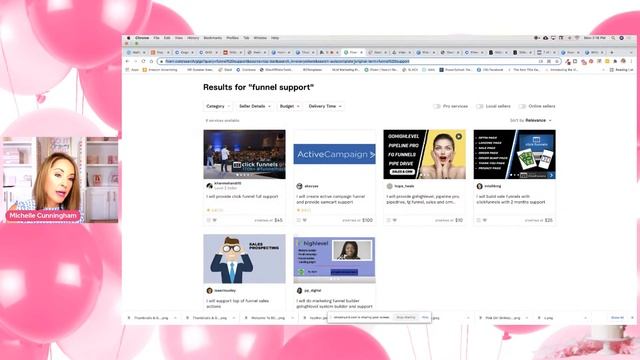
Task: Click the list icon on the $10 gig
Action: [389, 220]
